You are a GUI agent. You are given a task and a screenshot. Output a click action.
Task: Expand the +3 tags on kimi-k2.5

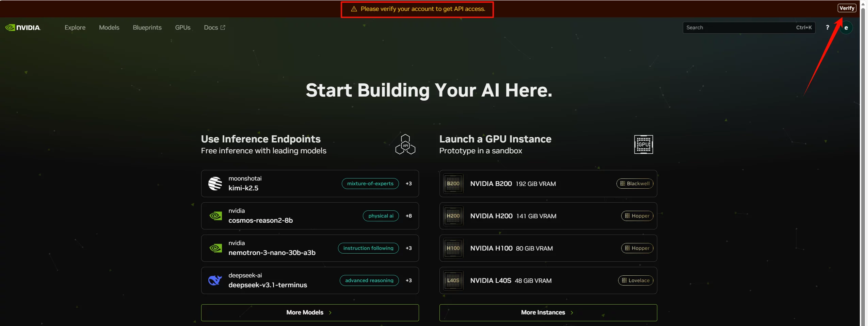[408, 184]
